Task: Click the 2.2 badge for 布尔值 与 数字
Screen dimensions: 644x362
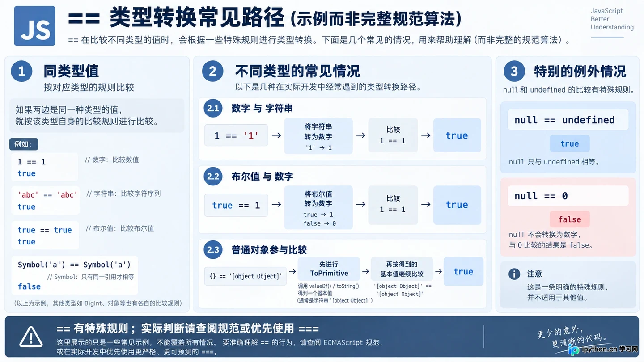Action: tap(213, 177)
